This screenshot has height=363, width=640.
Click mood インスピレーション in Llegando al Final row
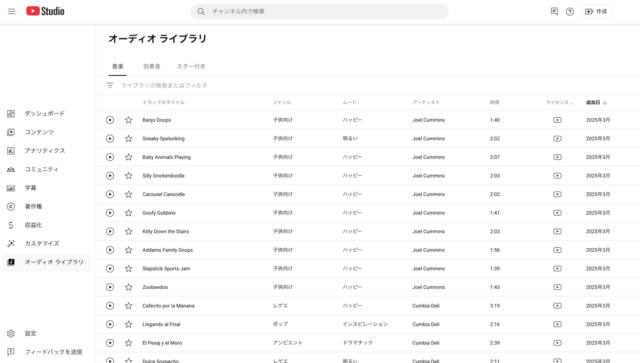click(365, 324)
